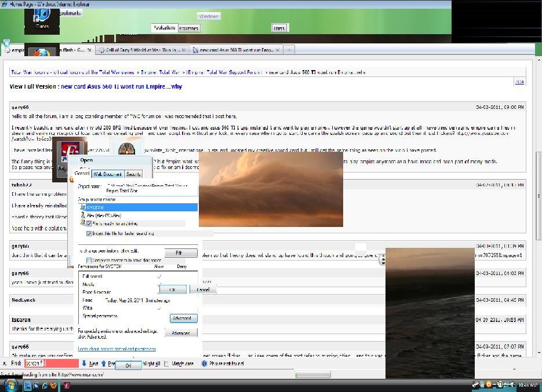The width and height of the screenshot is (542, 392).
Task: Open the new tab button in the tab strip
Action: (x=289, y=50)
